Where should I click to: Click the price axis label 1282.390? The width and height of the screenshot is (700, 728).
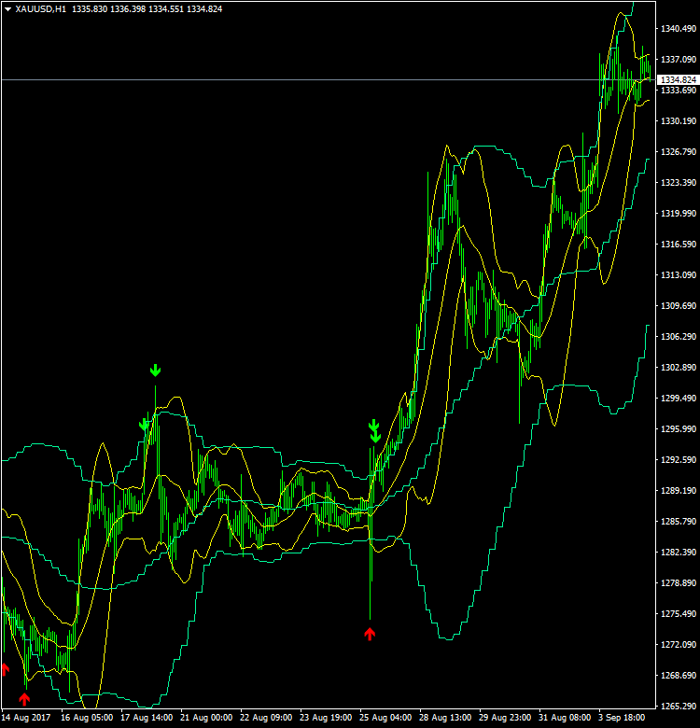pos(679,552)
